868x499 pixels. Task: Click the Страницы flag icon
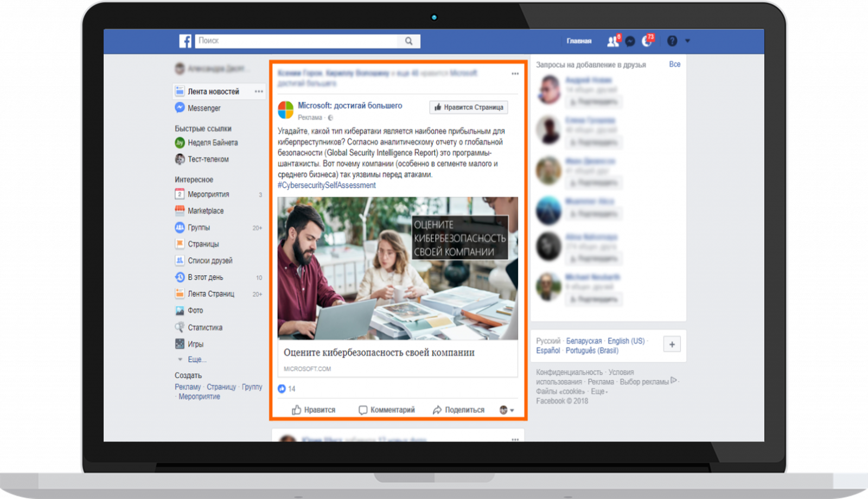pyautogui.click(x=180, y=244)
